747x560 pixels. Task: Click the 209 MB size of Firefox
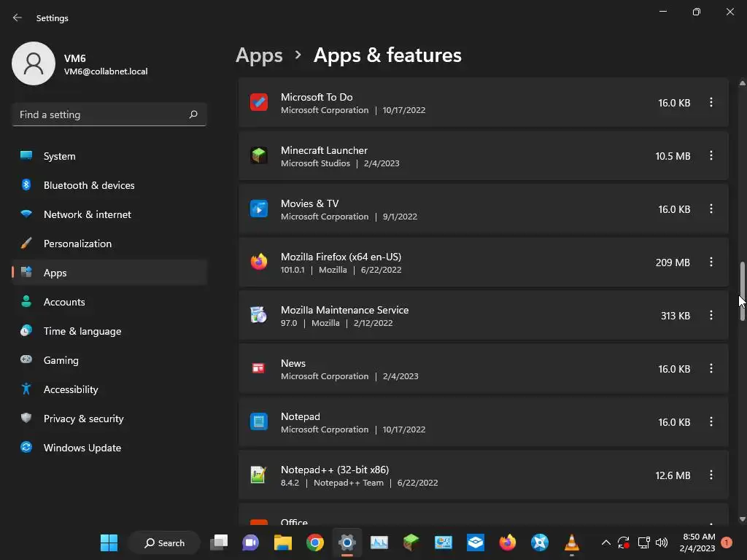(673, 262)
